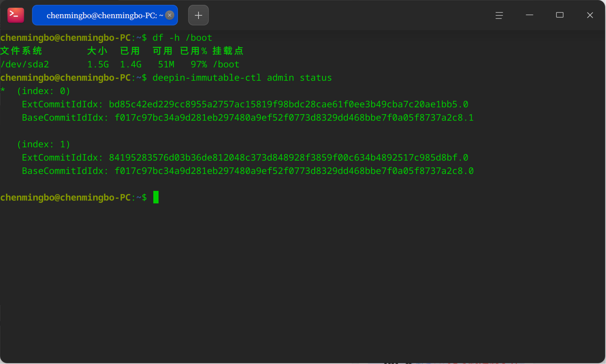Viewport: 606px width, 364px height.
Task: Click the ExtCommitIdIdx hash starting with 84195283
Action: pyautogui.click(x=288, y=158)
